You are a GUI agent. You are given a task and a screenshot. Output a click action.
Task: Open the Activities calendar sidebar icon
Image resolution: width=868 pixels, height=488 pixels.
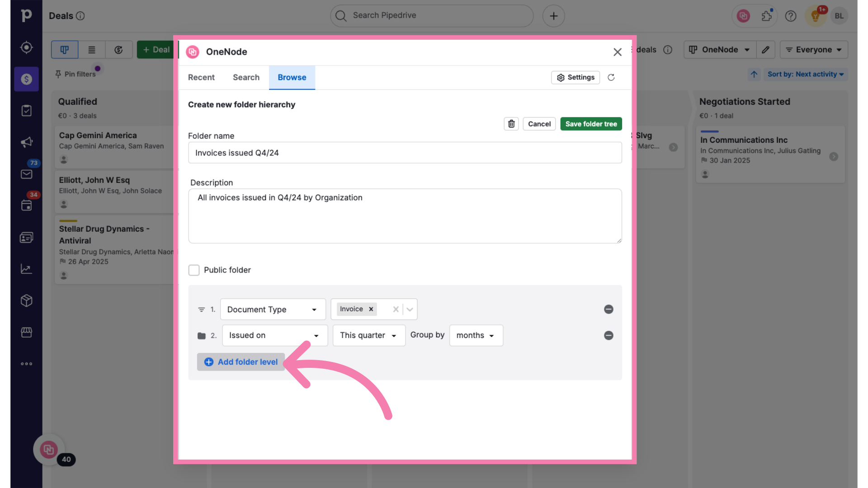(26, 206)
